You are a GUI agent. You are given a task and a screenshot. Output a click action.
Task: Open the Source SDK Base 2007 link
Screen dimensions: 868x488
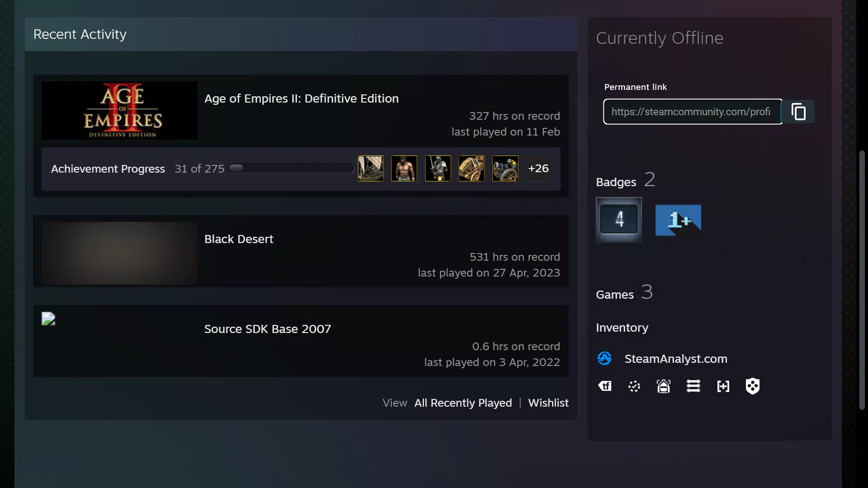click(x=268, y=329)
